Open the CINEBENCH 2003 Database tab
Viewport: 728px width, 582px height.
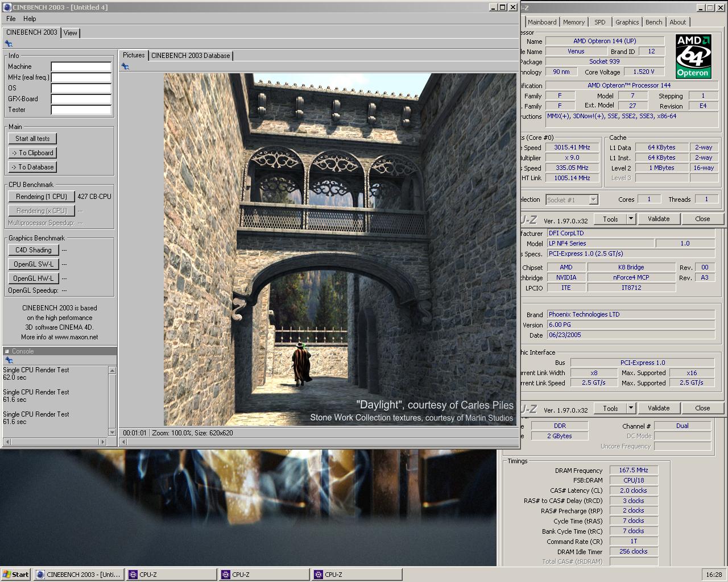click(191, 56)
